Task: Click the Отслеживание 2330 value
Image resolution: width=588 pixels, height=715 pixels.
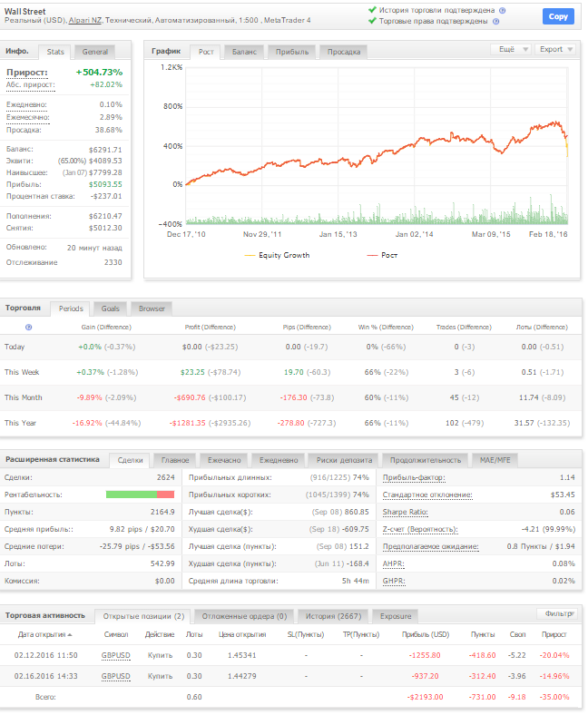Action: click(113, 262)
